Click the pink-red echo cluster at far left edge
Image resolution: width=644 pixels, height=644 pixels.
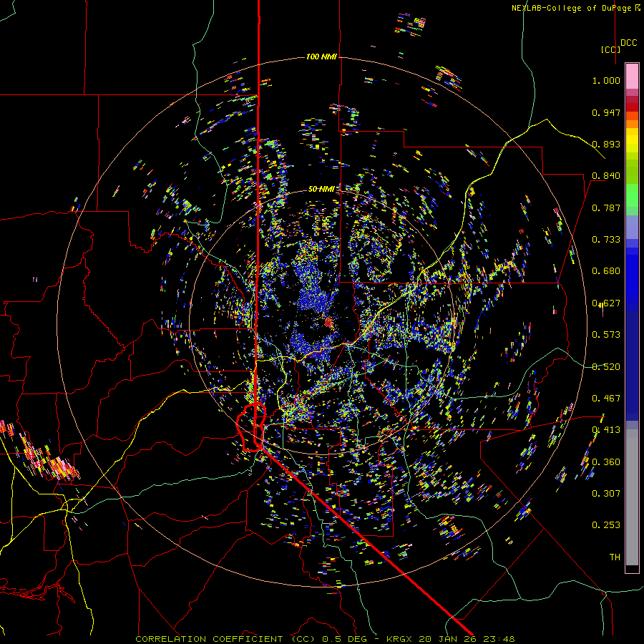pos(40,452)
